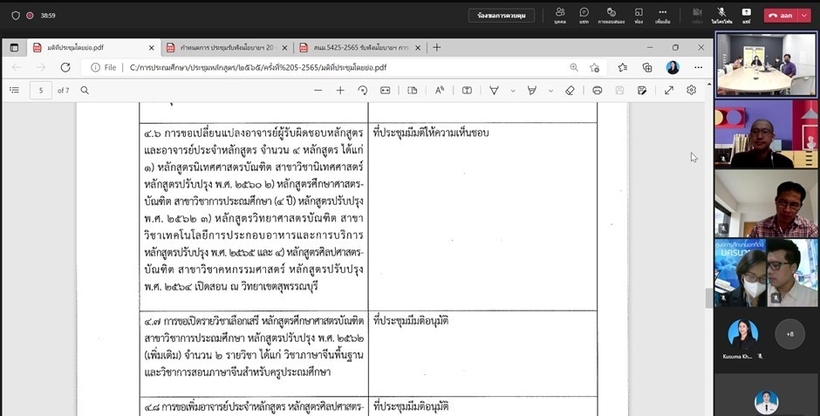The width and height of the screenshot is (820, 416).
Task: Click the red recording indicator icon
Action: (30, 16)
